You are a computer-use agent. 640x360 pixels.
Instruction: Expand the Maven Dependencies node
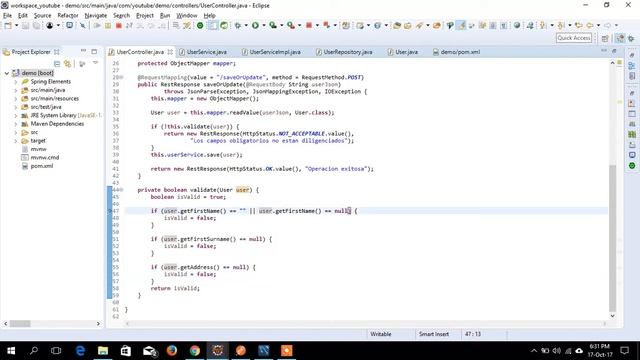pos(16,124)
